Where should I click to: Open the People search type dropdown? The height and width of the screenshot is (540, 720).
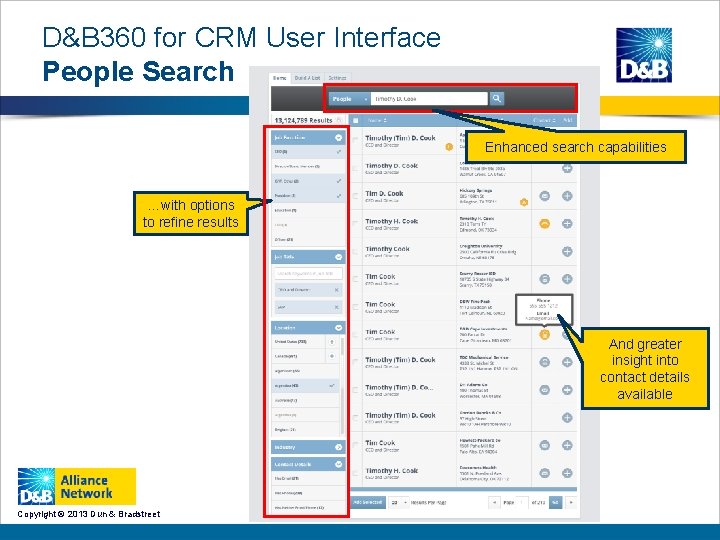(x=349, y=99)
